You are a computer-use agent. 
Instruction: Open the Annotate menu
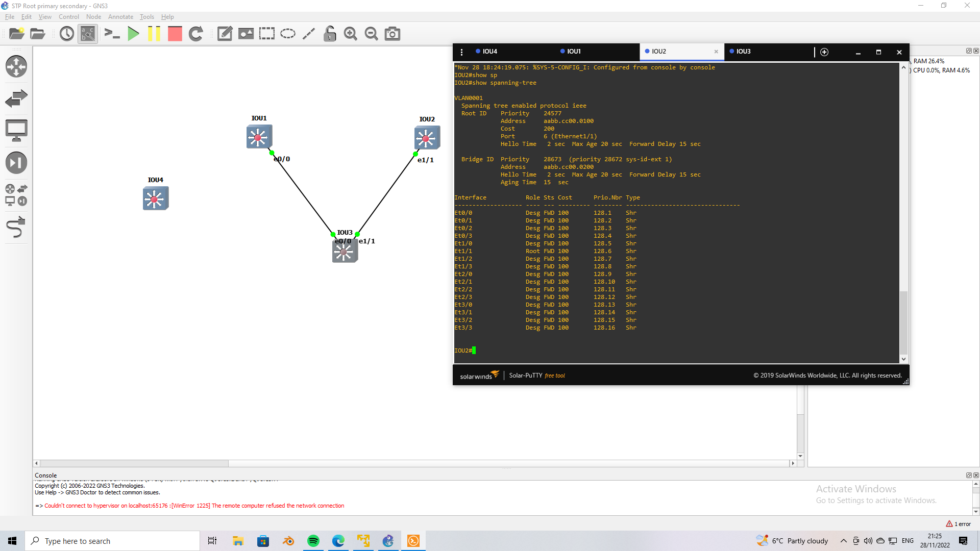(120, 17)
